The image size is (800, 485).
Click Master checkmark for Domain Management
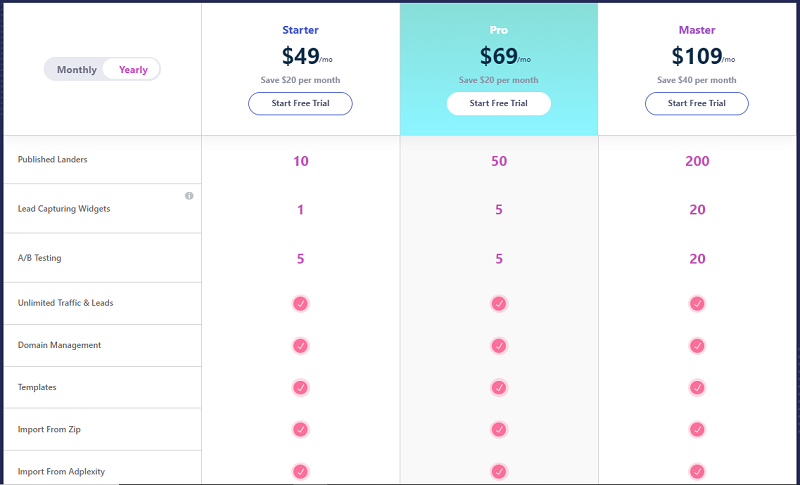pos(697,346)
